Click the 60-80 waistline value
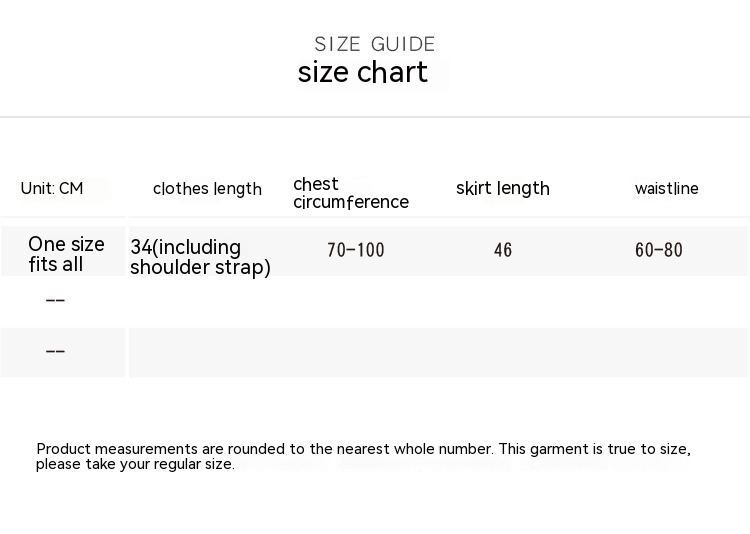The height and width of the screenshot is (534, 750). click(x=659, y=250)
